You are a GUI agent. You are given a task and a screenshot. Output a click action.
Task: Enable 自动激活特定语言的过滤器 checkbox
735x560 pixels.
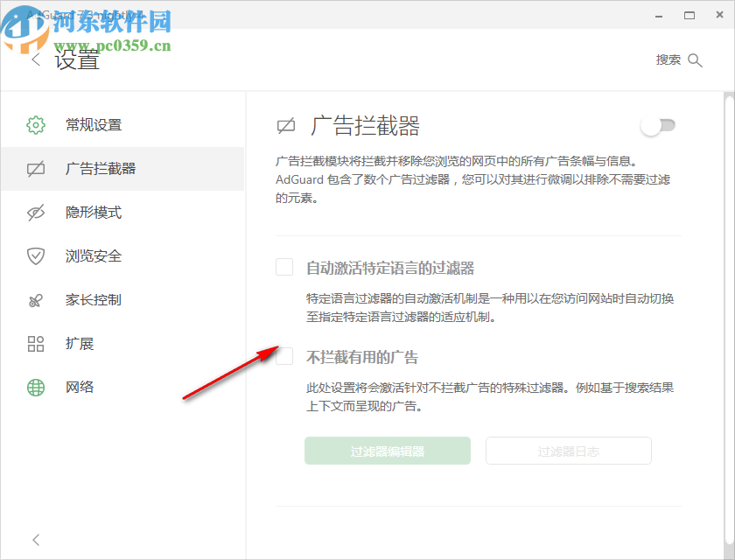click(283, 267)
